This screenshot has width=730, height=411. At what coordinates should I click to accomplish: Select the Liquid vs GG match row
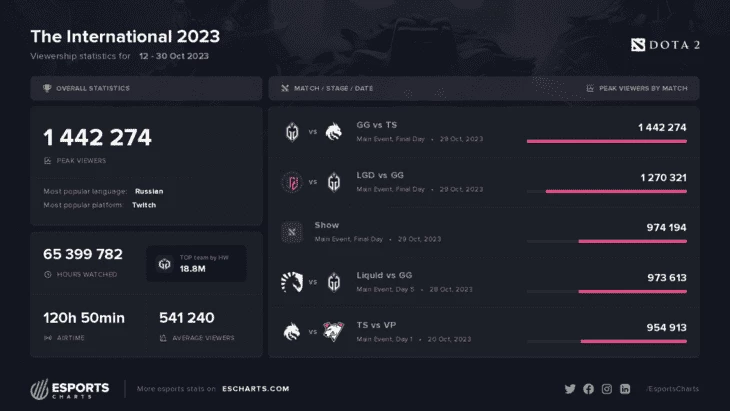(x=484, y=282)
